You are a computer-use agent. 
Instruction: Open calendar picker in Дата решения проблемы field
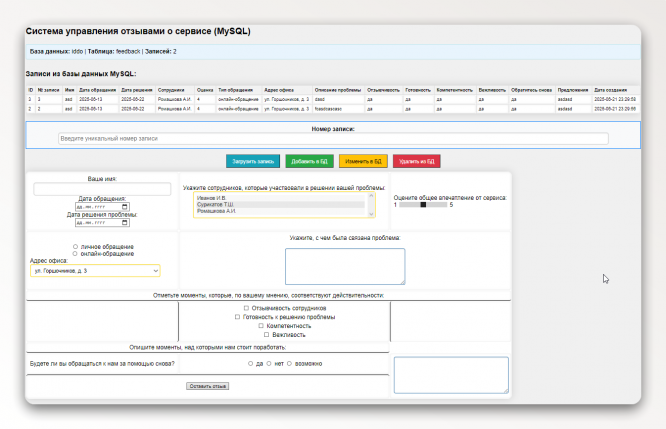124,222
